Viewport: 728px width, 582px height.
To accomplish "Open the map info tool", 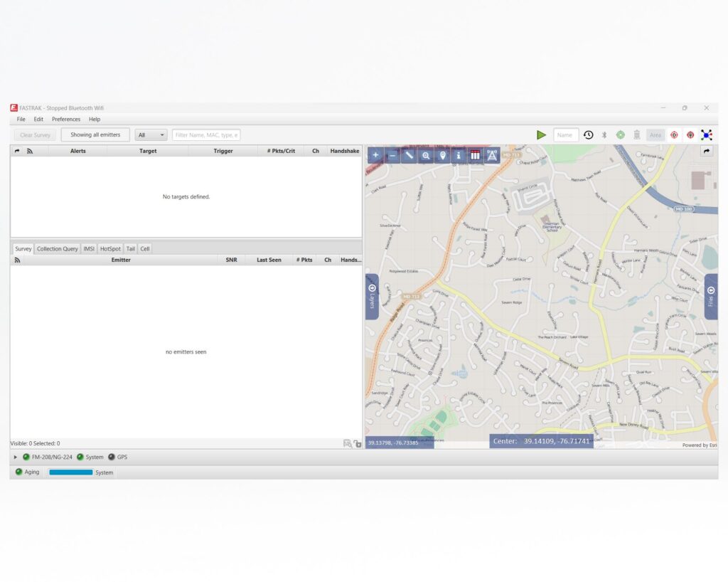I will point(459,155).
